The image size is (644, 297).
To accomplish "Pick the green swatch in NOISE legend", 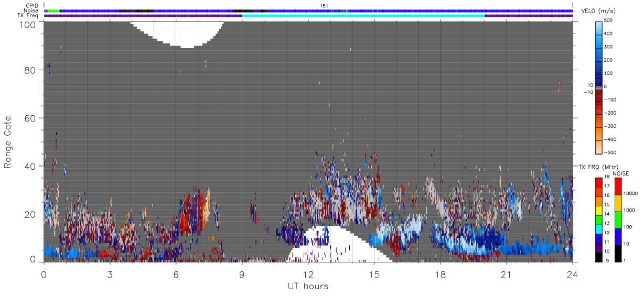I will [x=618, y=220].
